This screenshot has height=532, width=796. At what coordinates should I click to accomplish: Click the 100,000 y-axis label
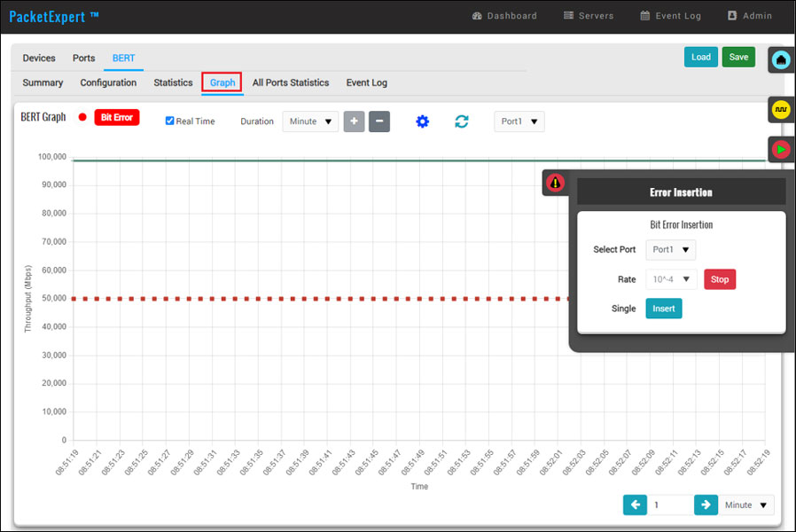tap(51, 157)
